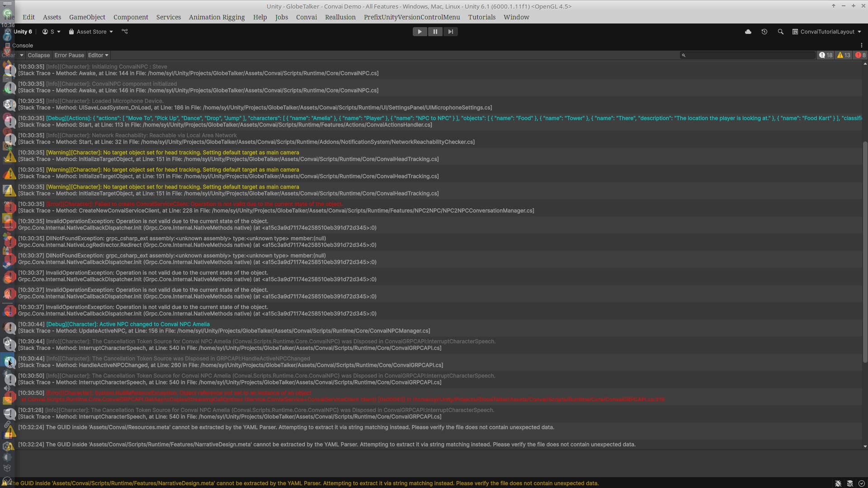Open the Component menu
868x488 pixels.
131,17
